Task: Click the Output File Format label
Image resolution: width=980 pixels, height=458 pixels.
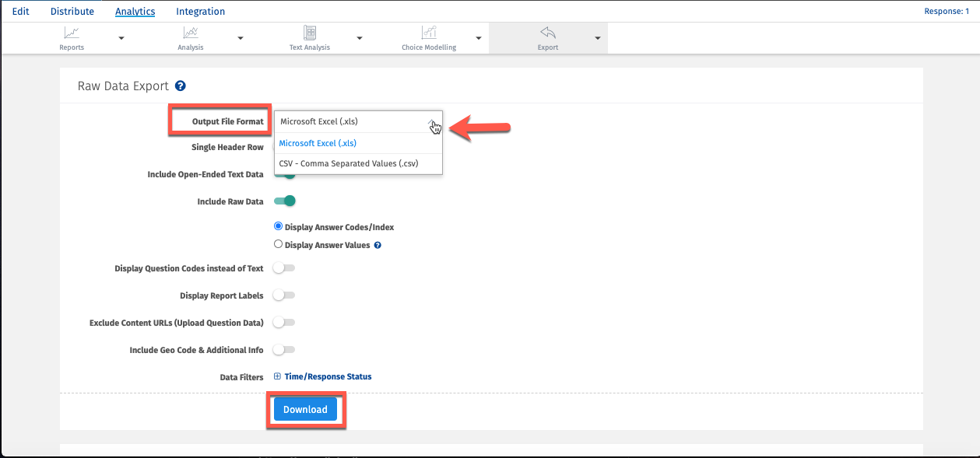Action: point(228,122)
